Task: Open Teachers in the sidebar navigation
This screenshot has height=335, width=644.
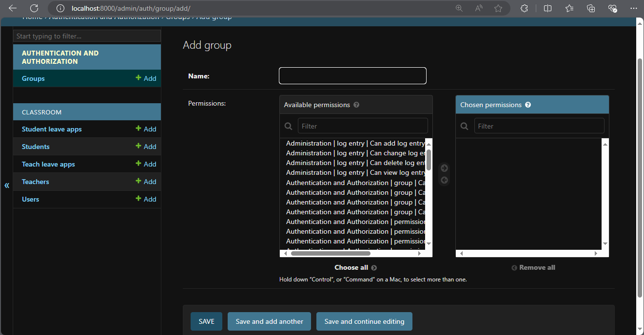Action: coord(36,182)
